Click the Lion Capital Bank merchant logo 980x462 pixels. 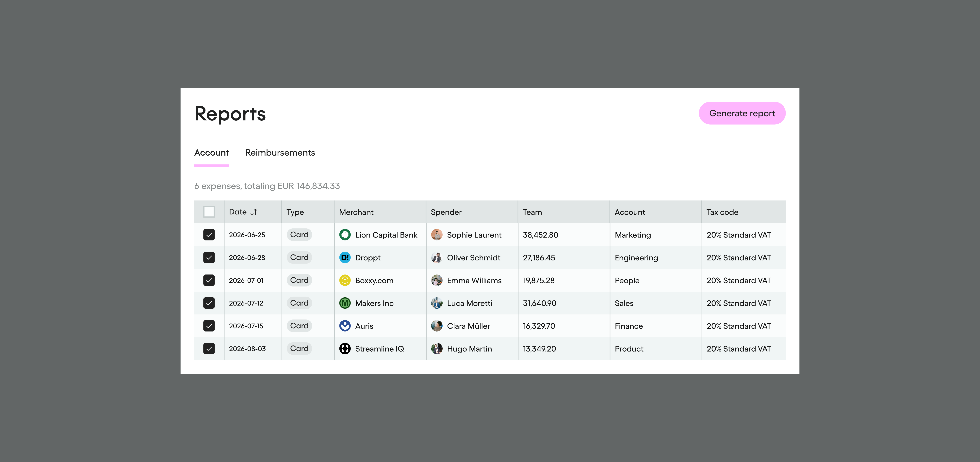[345, 235]
